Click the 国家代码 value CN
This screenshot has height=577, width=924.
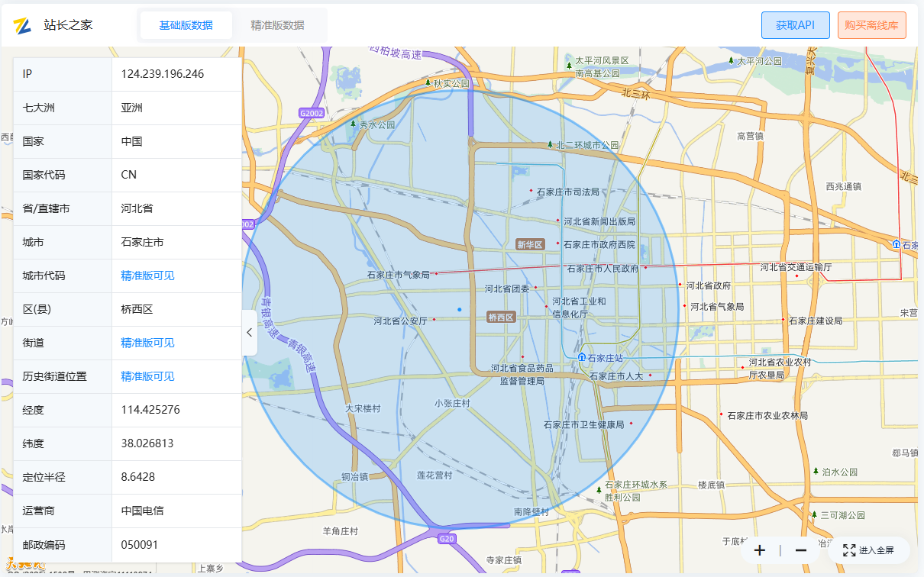pos(129,175)
